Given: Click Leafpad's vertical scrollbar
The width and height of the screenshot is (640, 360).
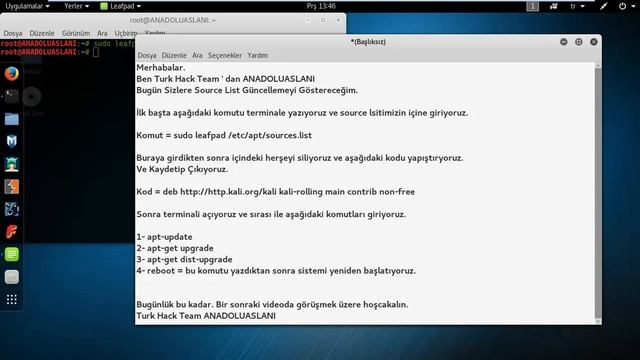Looking at the screenshot, I should point(598,193).
